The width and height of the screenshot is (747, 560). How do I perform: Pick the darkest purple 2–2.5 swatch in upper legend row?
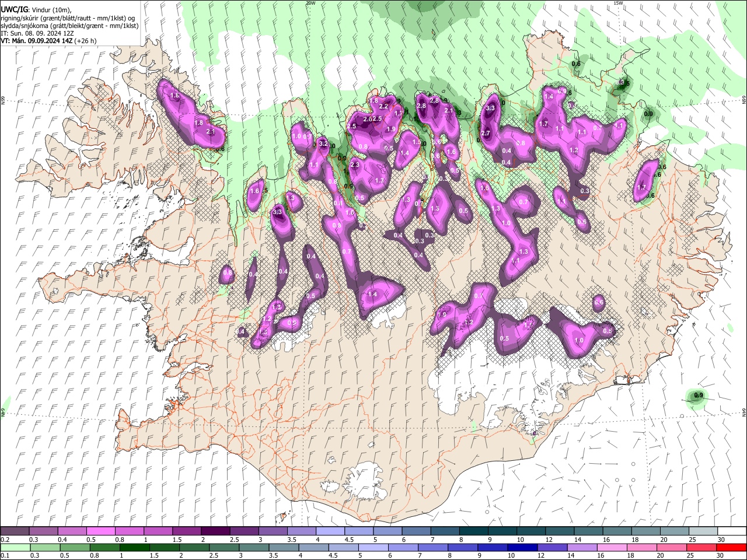coord(215,531)
